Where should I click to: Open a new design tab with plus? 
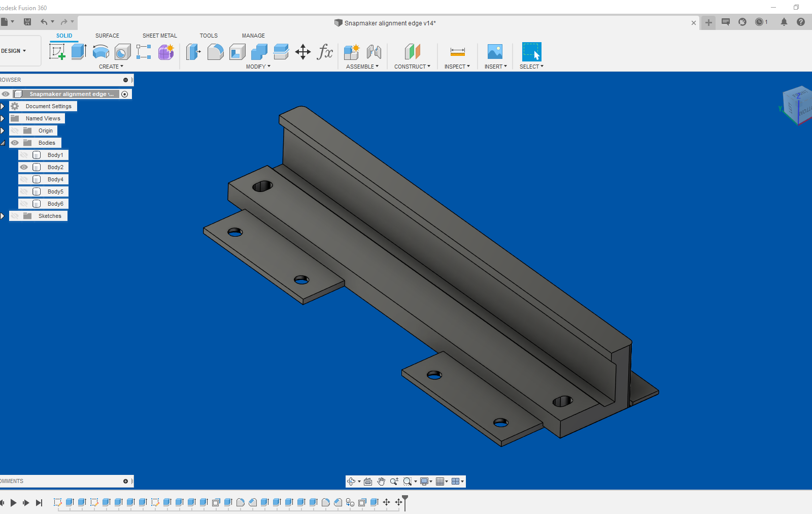(708, 22)
